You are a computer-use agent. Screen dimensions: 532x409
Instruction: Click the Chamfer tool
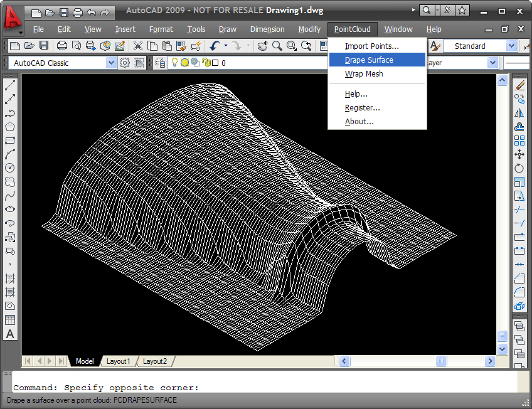519,279
